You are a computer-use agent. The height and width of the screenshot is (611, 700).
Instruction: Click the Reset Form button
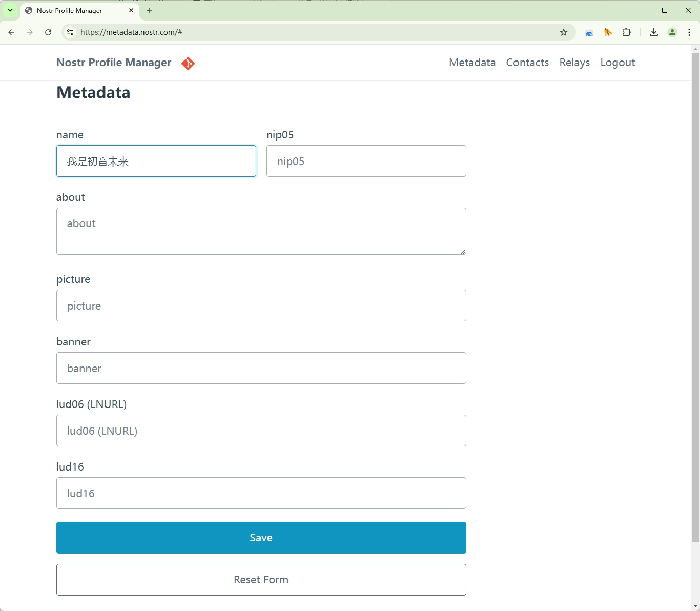pos(261,580)
